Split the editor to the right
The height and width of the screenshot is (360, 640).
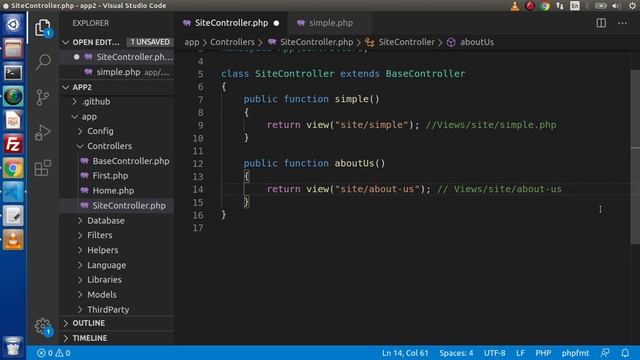(x=601, y=23)
